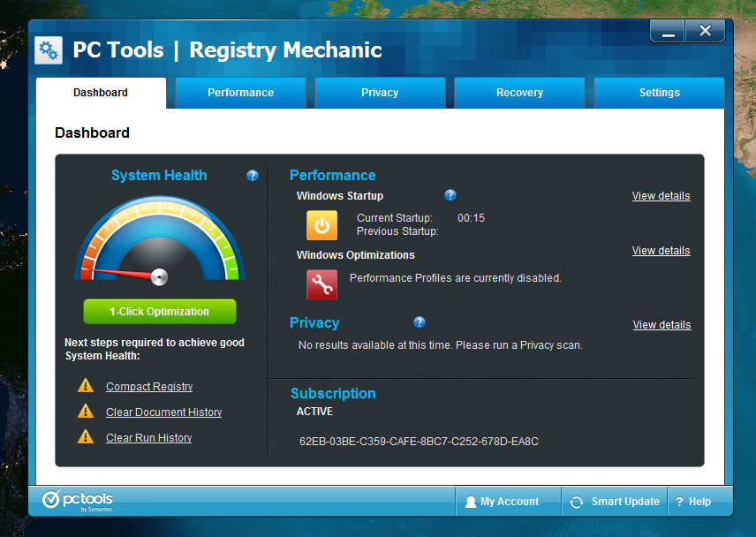The width and height of the screenshot is (756, 537).
Task: Open Help in the bottom bar
Action: click(x=700, y=502)
